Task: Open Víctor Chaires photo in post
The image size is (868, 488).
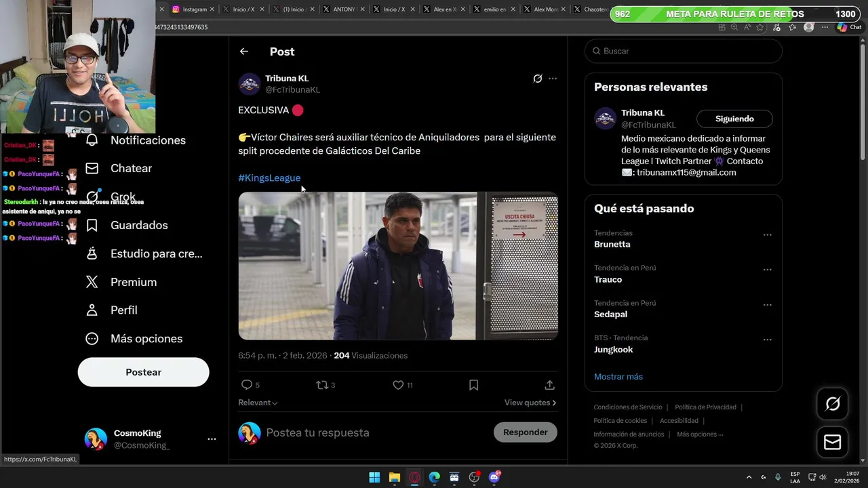Action: 398,266
